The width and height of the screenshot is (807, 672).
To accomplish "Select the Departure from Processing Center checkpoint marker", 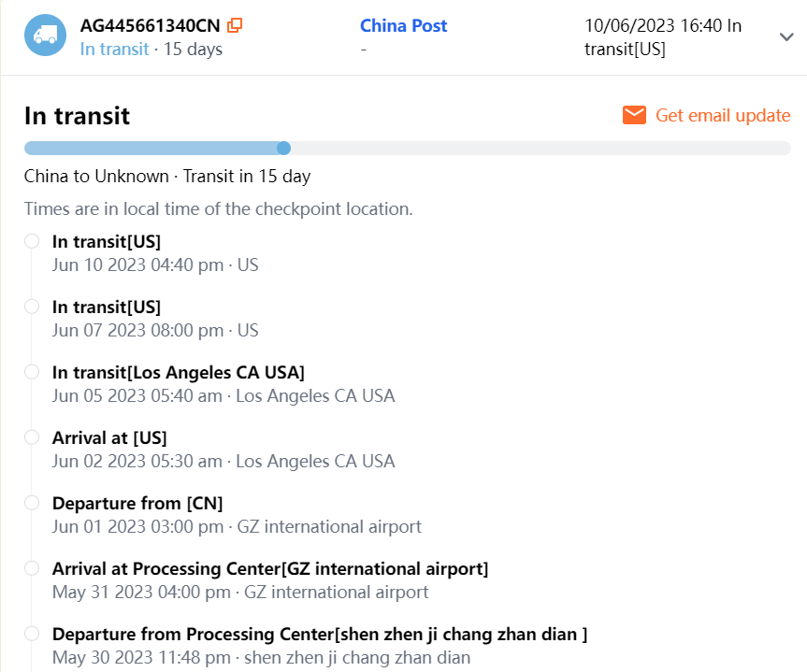I will coord(32,634).
